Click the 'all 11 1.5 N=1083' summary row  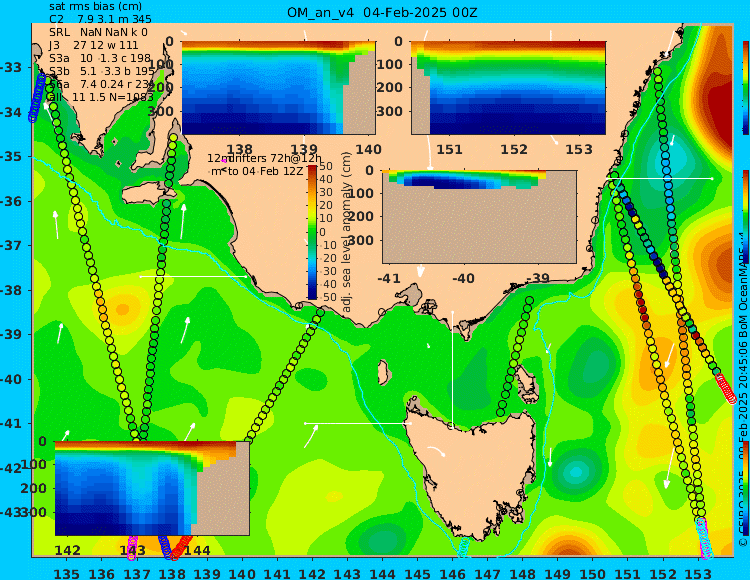[100, 97]
